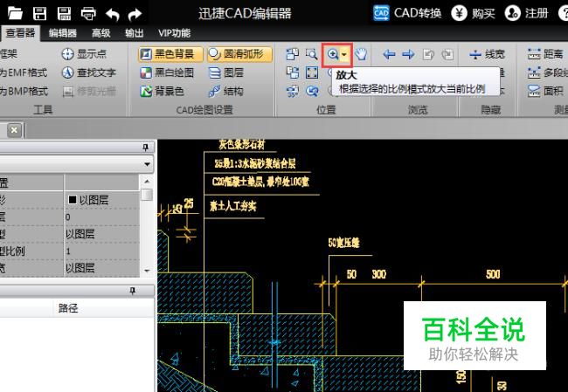Image resolution: width=568 pixels, height=392 pixels.
Task: Select the 500 dimension label
Action: [x=493, y=274]
